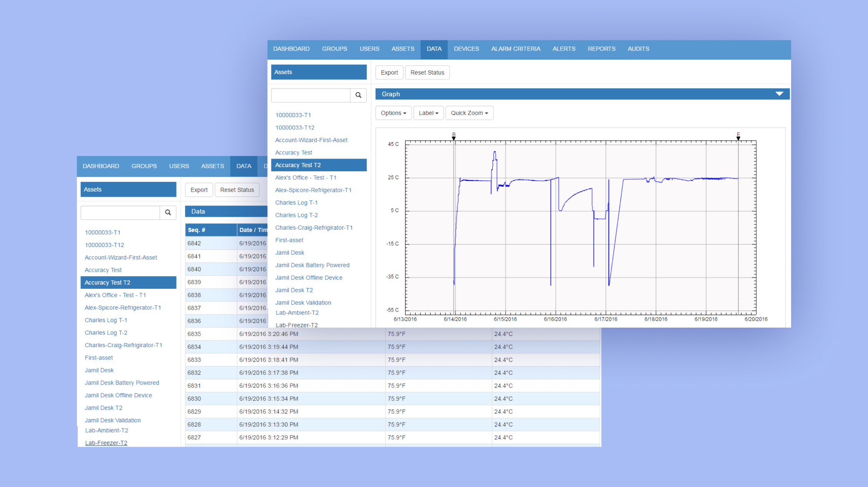Open Lab-Freezer-T2 asset in data window
Screen dimensions: 868x487
tap(106, 443)
